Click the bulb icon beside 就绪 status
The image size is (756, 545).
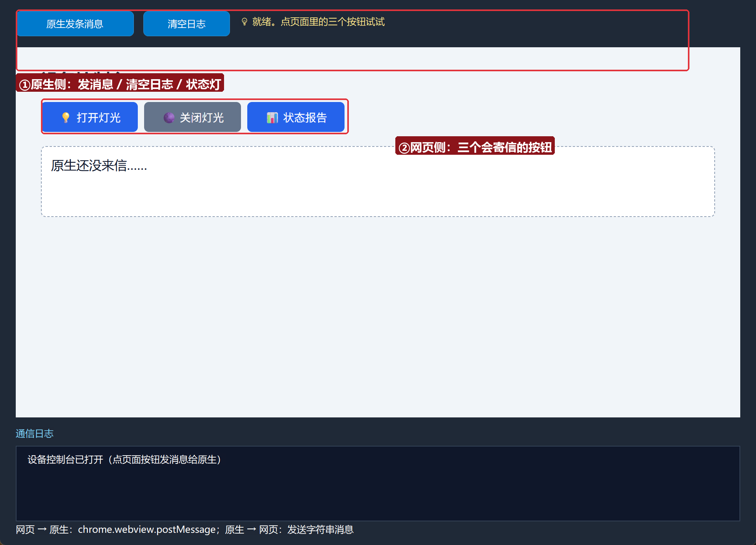tap(245, 22)
